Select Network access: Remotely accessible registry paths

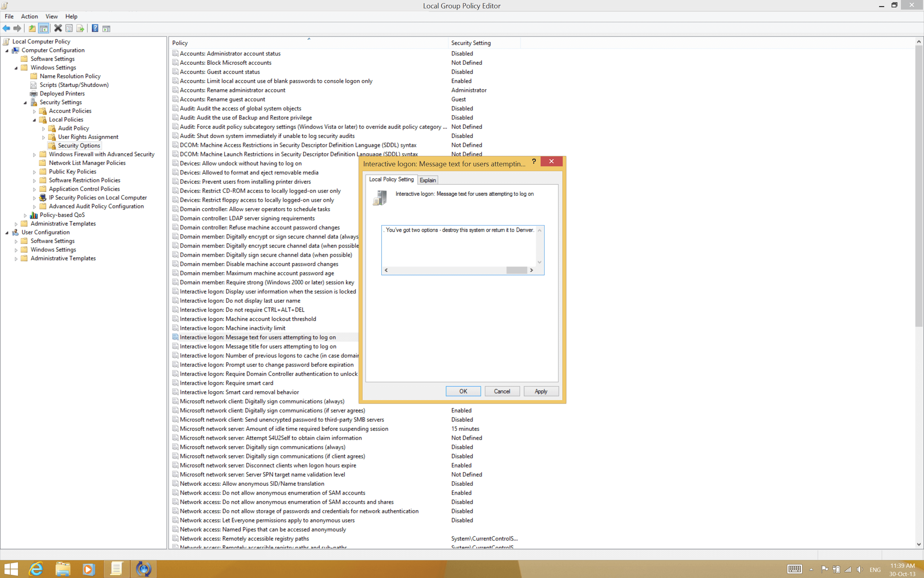[244, 539]
